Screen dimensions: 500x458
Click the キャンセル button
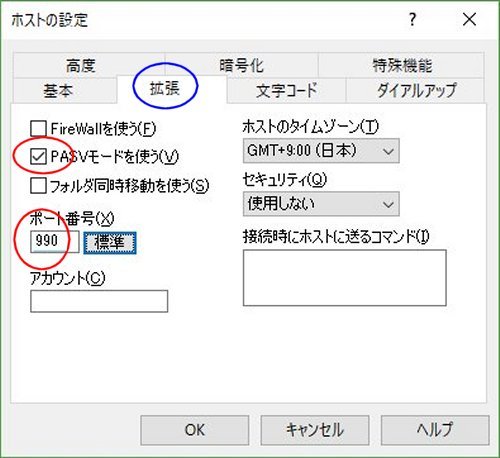[x=315, y=430]
